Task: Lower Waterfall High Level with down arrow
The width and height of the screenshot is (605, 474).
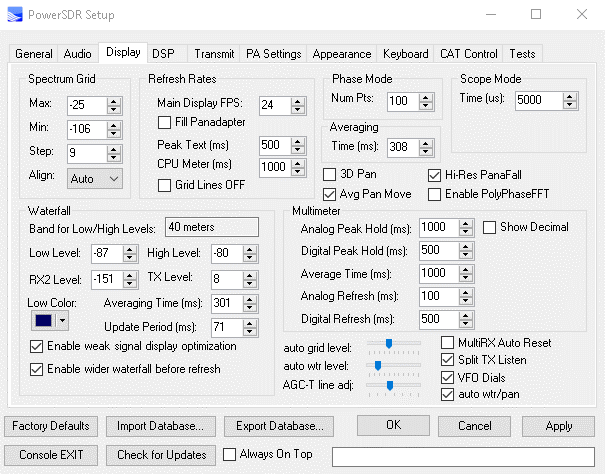Action: click(250, 258)
